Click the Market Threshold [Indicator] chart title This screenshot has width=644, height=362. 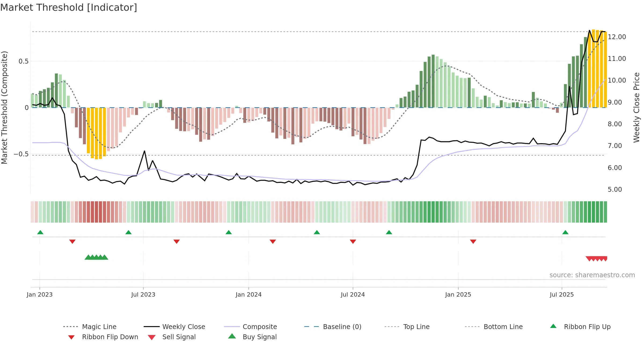point(69,8)
